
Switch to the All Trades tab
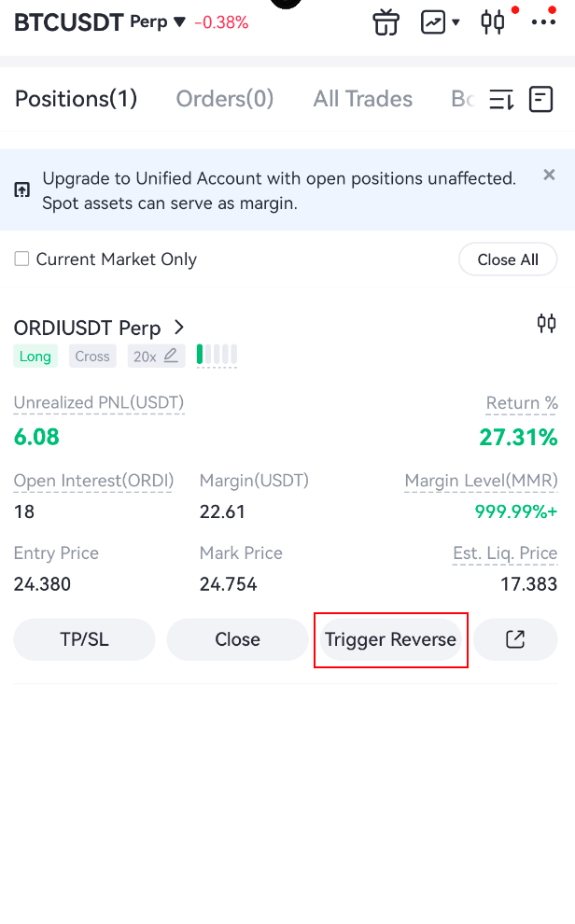(x=363, y=99)
